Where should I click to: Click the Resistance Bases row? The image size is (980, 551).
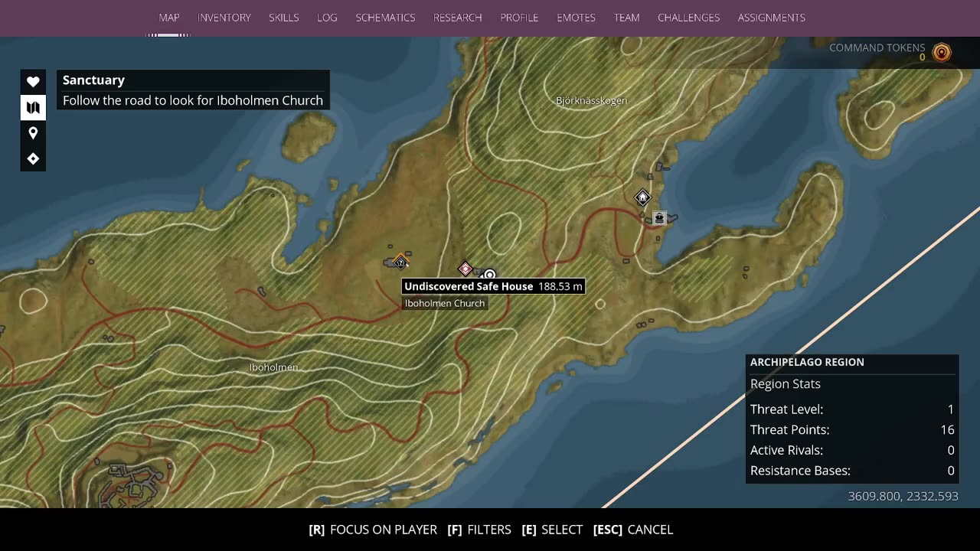pos(852,471)
